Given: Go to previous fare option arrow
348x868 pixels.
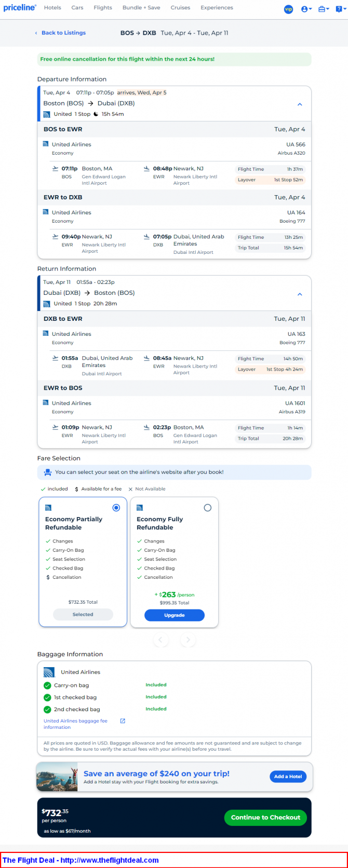Looking at the screenshot, I should click(x=161, y=640).
